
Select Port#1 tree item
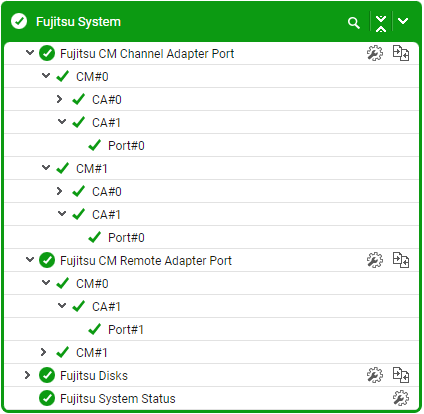pos(126,330)
